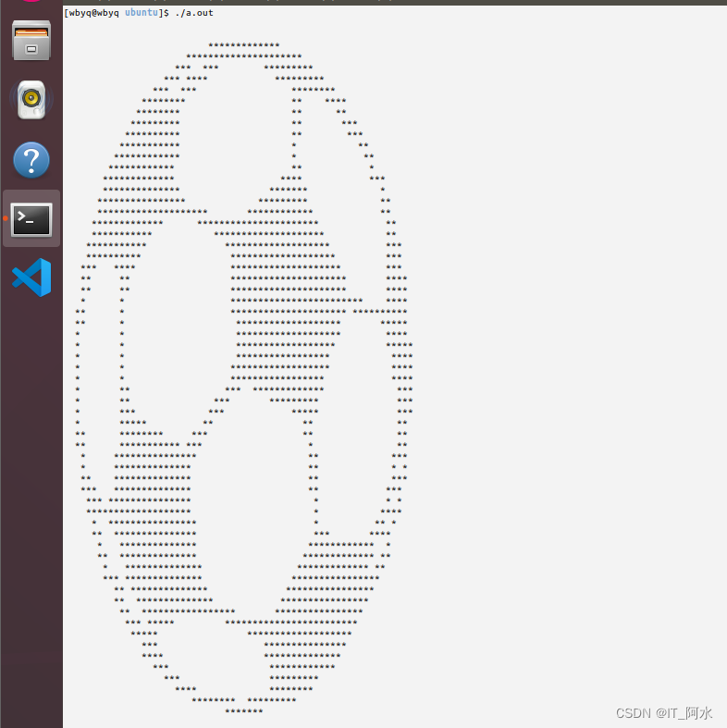Launch Rhythmbox speaker icon in dock
This screenshot has width=727, height=728.
(31, 99)
